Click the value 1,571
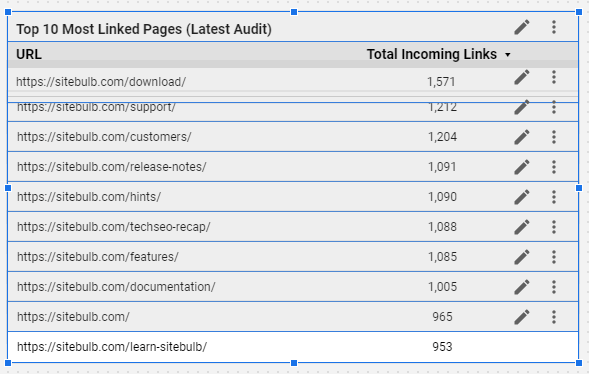The height and width of the screenshot is (374, 589). 441,82
